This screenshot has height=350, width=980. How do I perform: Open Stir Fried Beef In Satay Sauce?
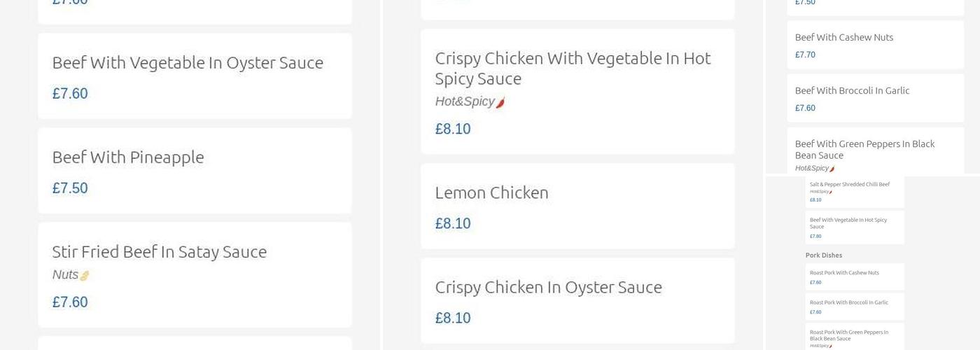click(160, 252)
